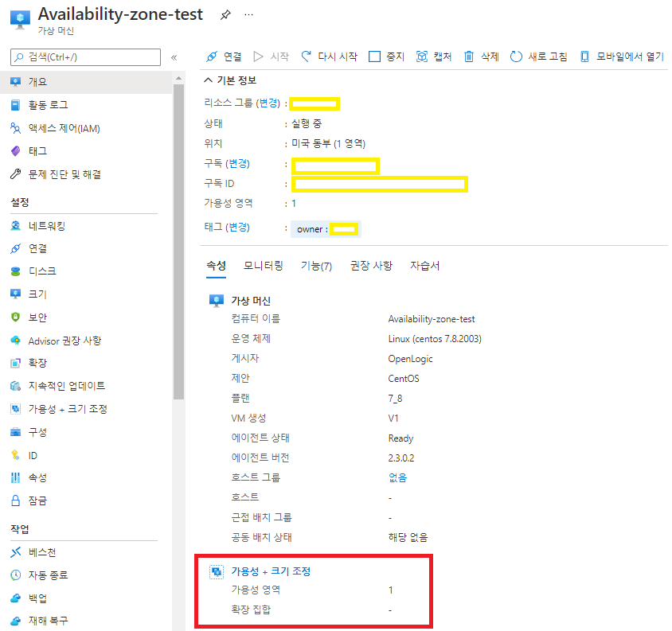
Task: Click 변경 link next to 구독
Action: pos(237,164)
